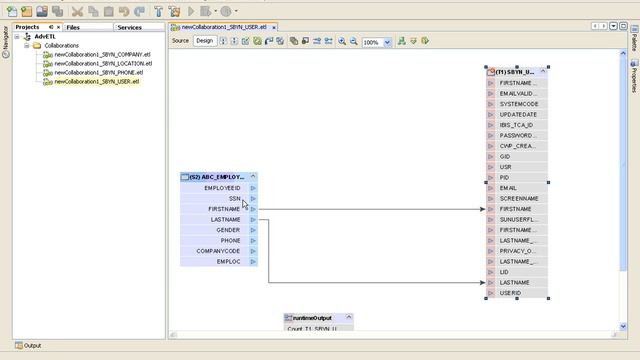
Task: Click the UPDATEDATE target column input port
Action: [x=491, y=115]
